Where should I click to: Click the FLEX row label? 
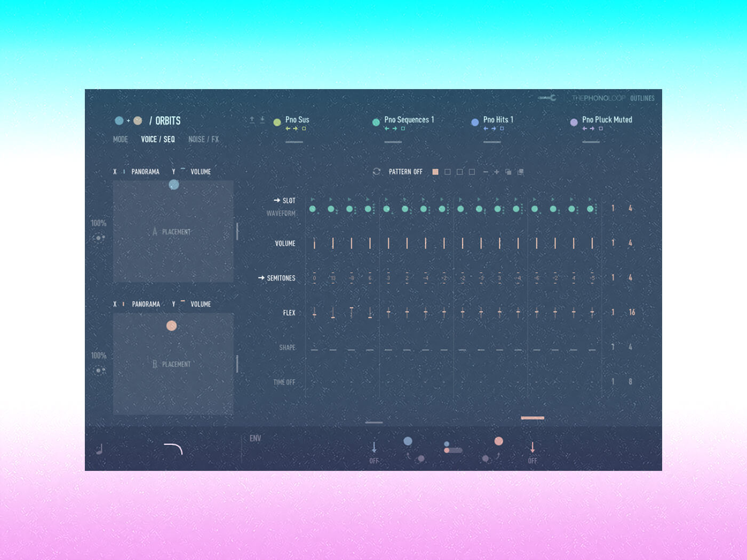point(289,313)
